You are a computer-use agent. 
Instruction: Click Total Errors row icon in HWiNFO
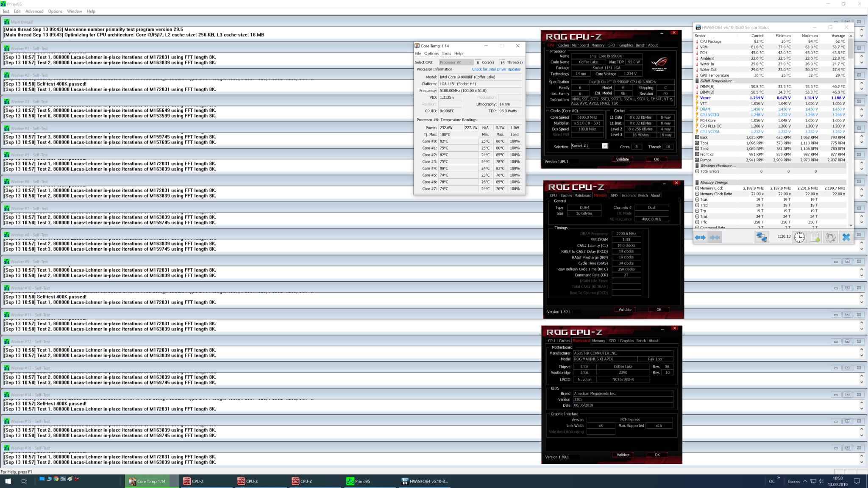[697, 172]
